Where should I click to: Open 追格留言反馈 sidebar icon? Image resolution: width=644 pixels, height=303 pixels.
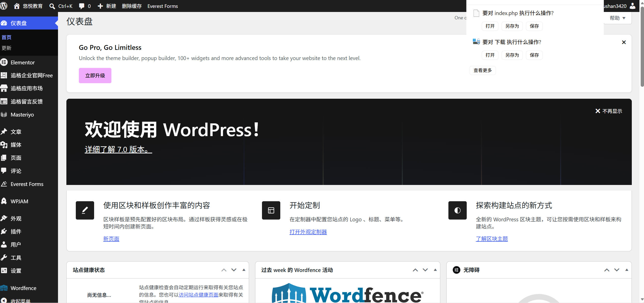(4, 102)
